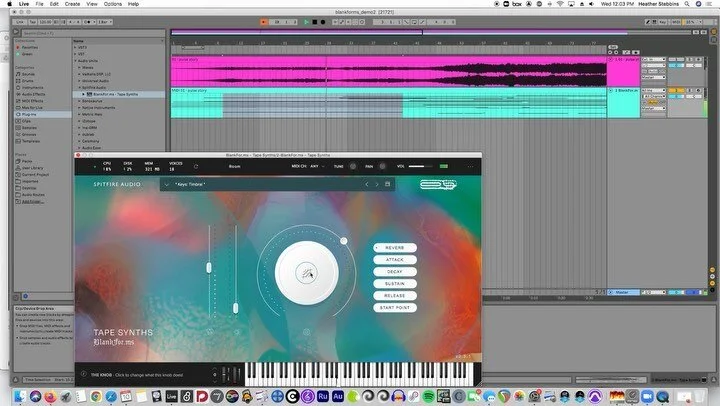Image resolution: width=720 pixels, height=406 pixels.
Task: Open the Keys: Timbral preset dropdown chevron
Action: [166, 184]
